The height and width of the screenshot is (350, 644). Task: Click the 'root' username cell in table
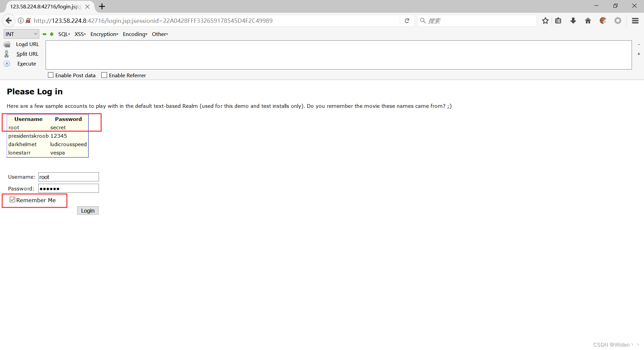click(x=14, y=128)
